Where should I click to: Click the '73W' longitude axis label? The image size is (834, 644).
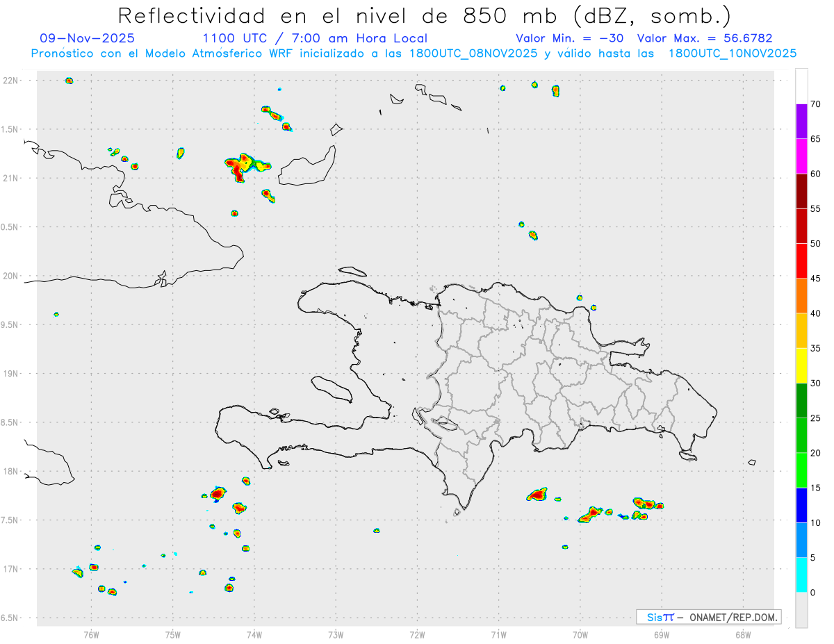coord(336,634)
